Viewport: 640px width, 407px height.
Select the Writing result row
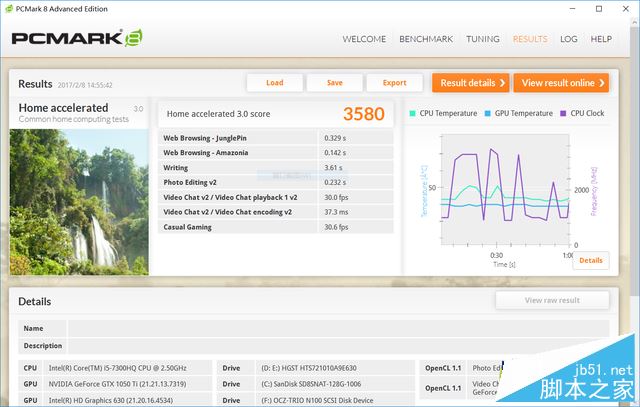(x=276, y=168)
